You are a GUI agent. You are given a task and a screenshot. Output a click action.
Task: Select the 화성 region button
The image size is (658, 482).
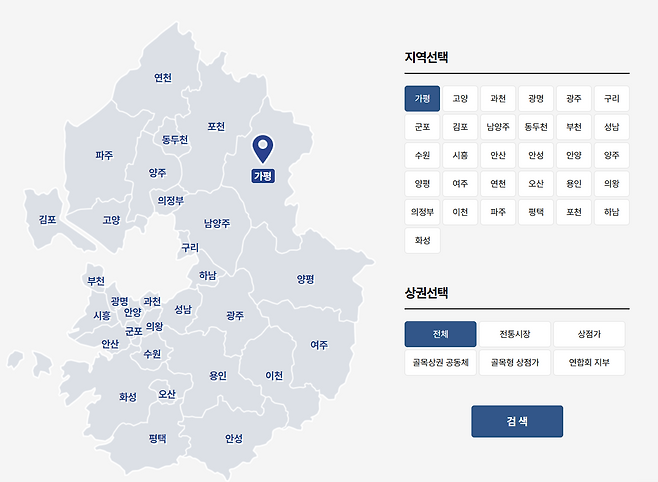(x=422, y=240)
